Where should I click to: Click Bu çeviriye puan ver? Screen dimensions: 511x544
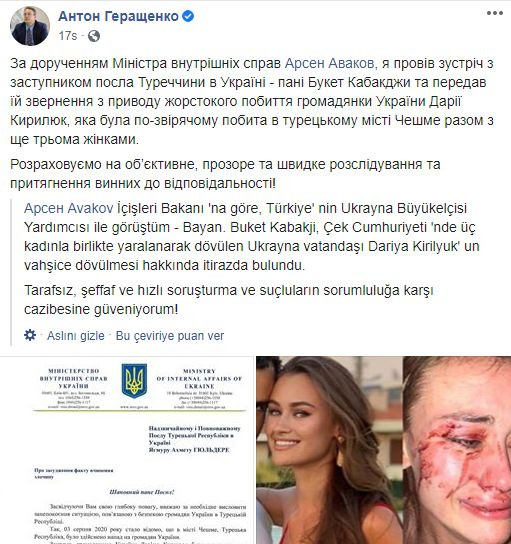pos(170,336)
